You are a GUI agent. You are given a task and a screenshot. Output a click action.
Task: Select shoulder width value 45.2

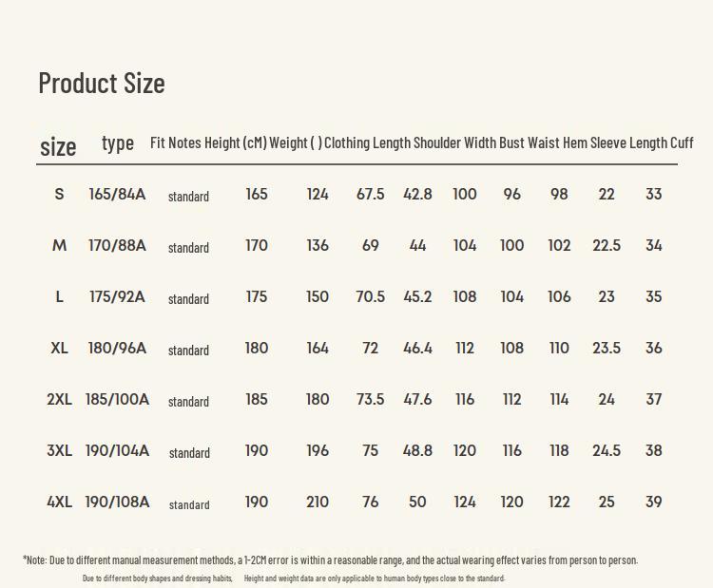click(x=417, y=296)
